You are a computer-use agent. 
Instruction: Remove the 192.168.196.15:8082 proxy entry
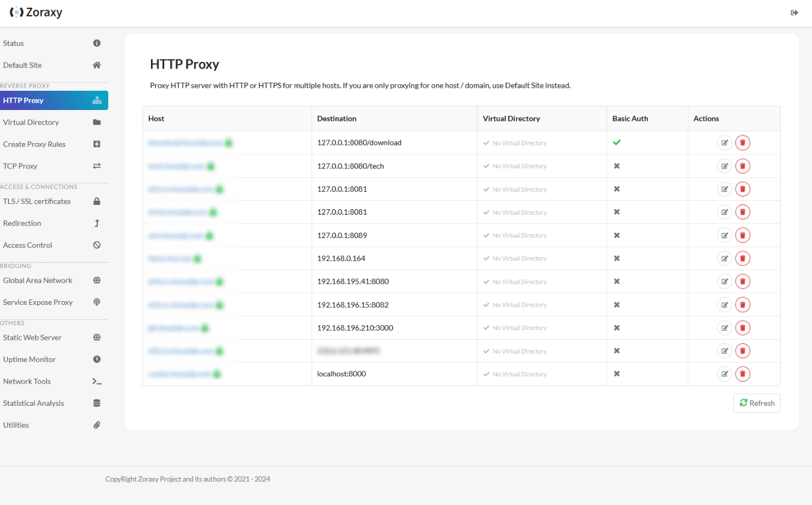click(743, 305)
